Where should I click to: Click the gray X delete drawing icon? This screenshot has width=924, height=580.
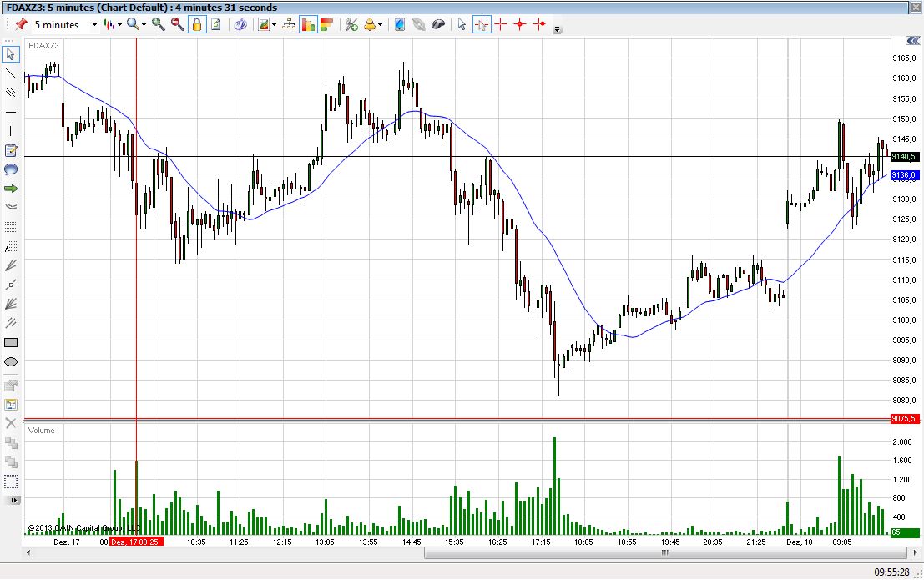coord(11,423)
